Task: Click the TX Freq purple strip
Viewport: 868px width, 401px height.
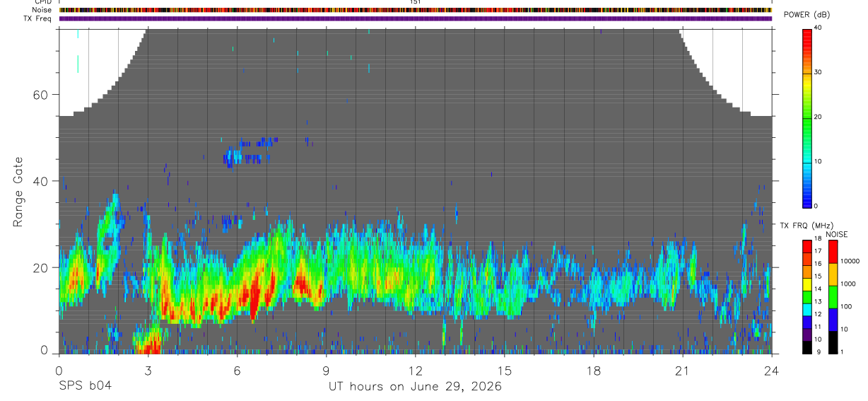Action: [415, 18]
